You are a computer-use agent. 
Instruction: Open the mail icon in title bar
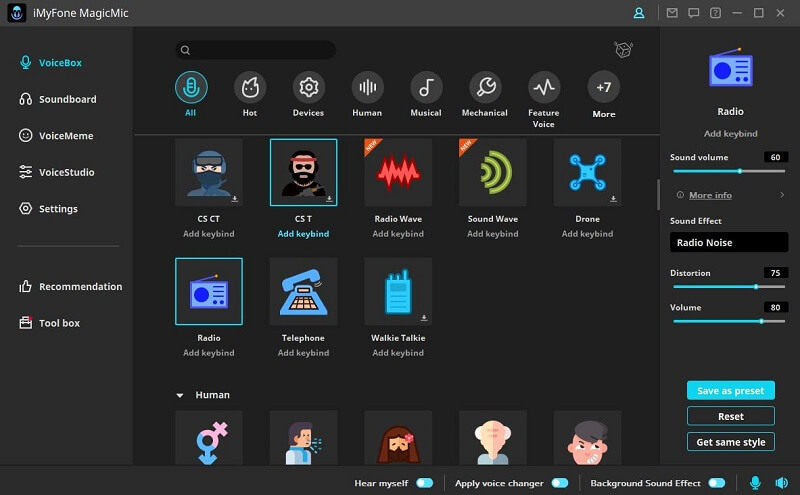(672, 13)
